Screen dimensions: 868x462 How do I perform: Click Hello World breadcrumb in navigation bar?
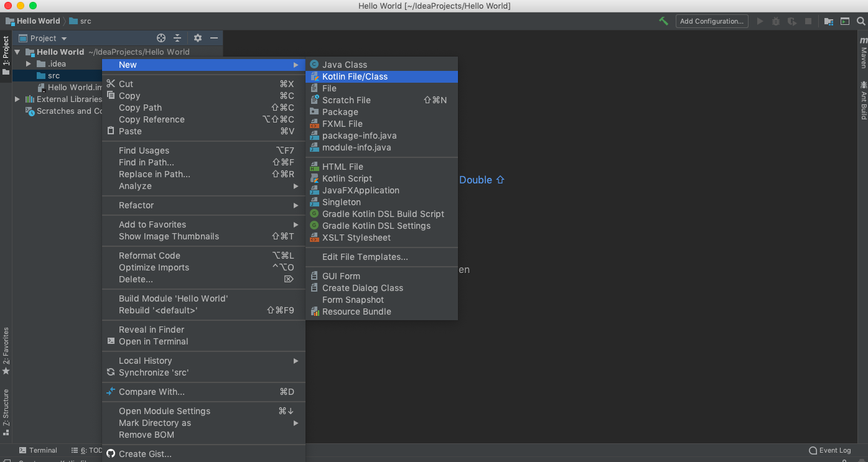pos(33,21)
